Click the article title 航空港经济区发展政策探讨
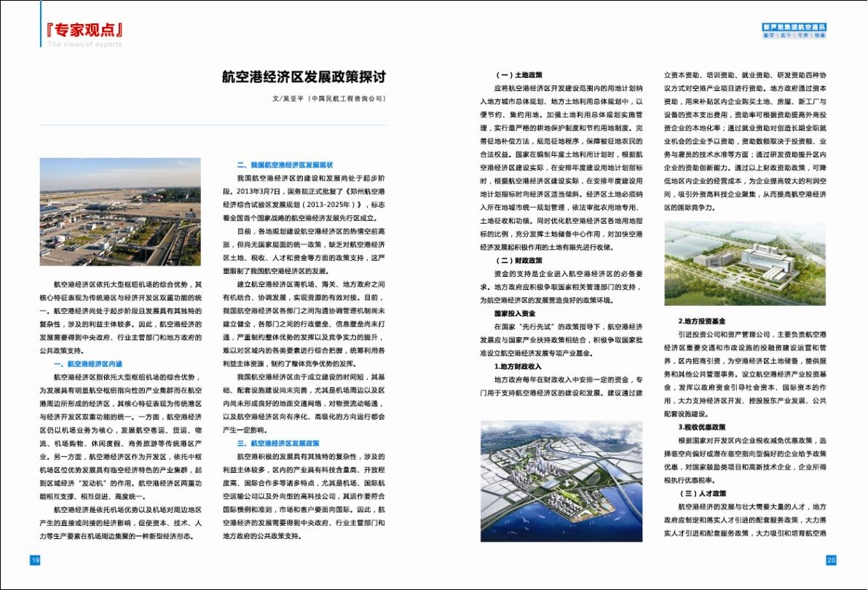Image resolution: width=868 pixels, height=590 pixels. point(303,76)
